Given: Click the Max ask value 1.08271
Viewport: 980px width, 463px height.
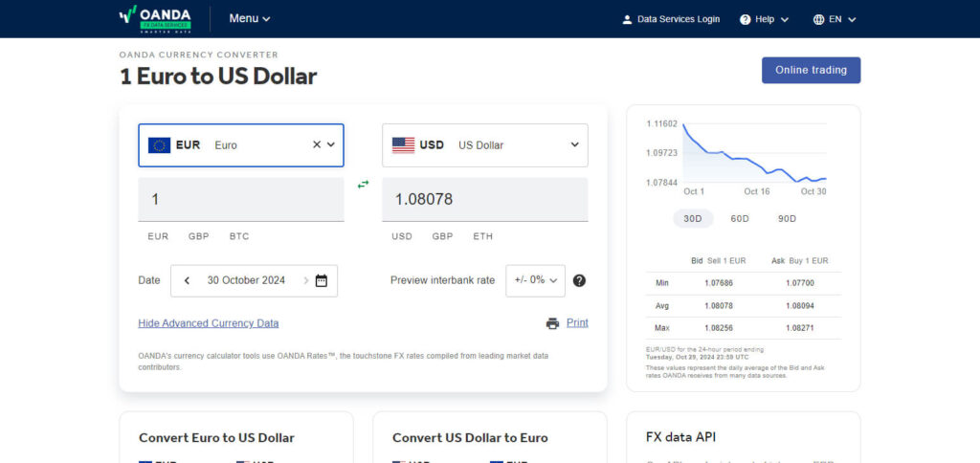Looking at the screenshot, I should coord(800,327).
